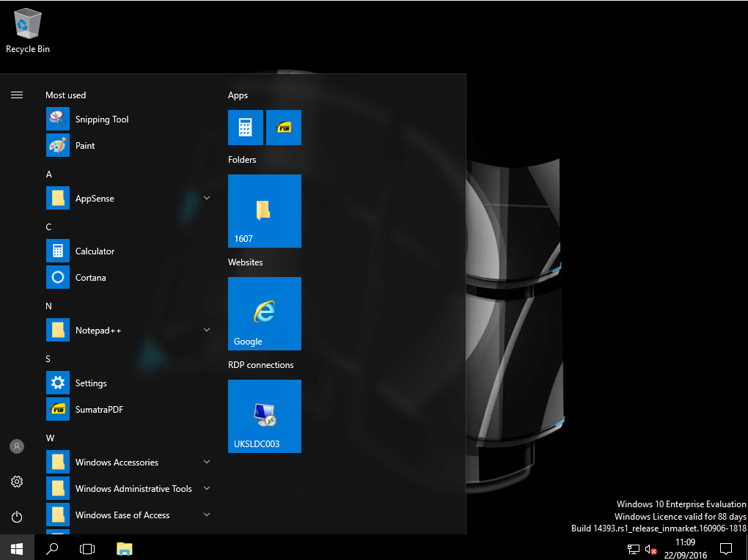The image size is (748, 560).
Task: Click the Folders tile group title
Action: click(x=242, y=159)
